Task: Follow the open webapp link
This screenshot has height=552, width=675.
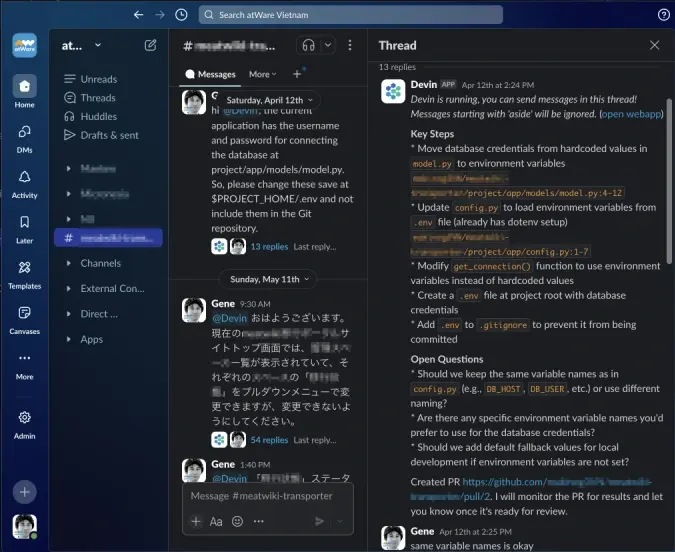Action: 631,114
